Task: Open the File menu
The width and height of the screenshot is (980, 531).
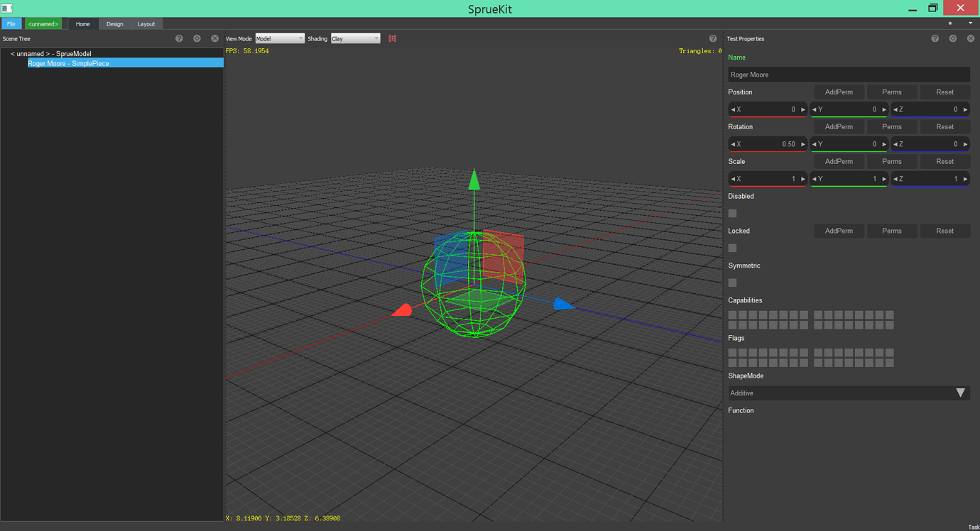Action: pos(11,24)
